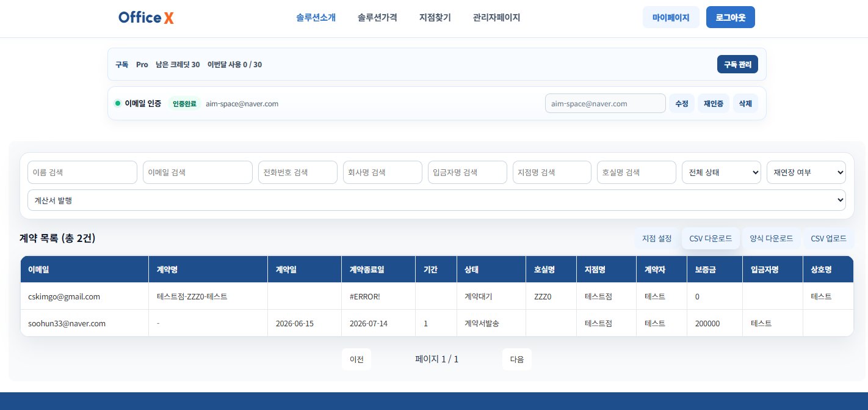Click the 삭제 email button

point(745,103)
